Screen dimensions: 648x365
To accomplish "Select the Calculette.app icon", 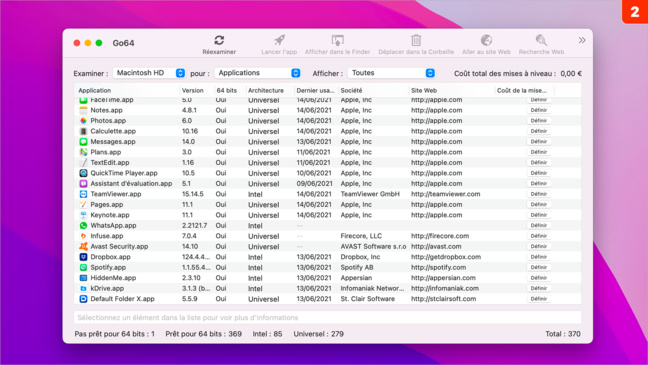I will tap(83, 131).
